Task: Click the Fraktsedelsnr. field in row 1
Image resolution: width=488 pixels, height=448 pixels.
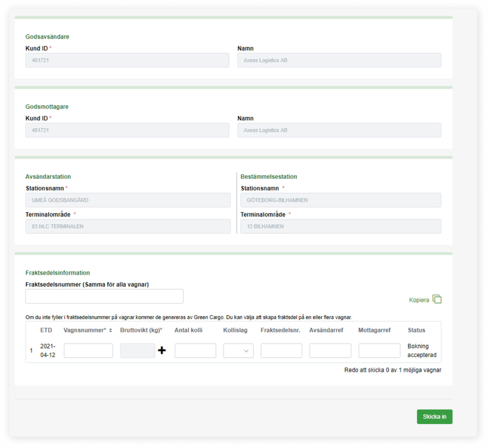Action: pyautogui.click(x=281, y=351)
